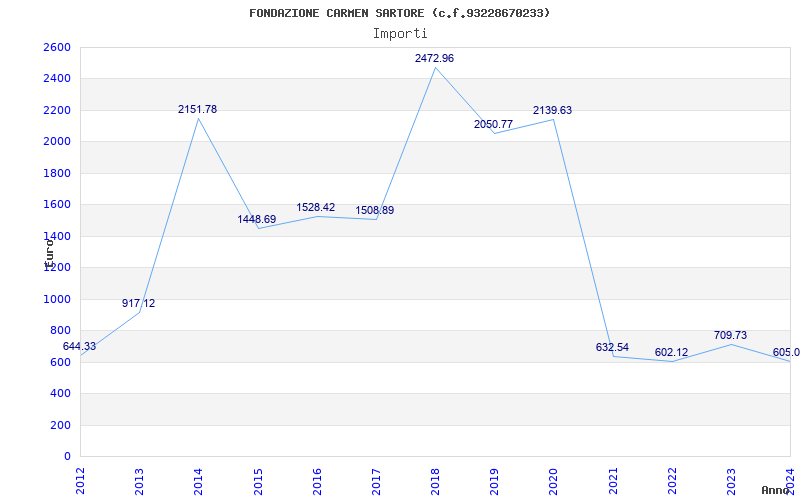
Task: Select the 2139.63 data label
Action: (553, 110)
